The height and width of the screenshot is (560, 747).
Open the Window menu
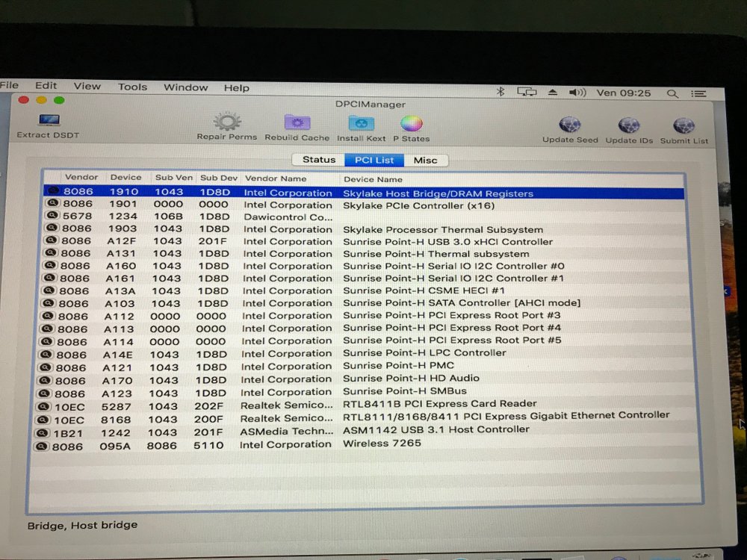pyautogui.click(x=186, y=87)
